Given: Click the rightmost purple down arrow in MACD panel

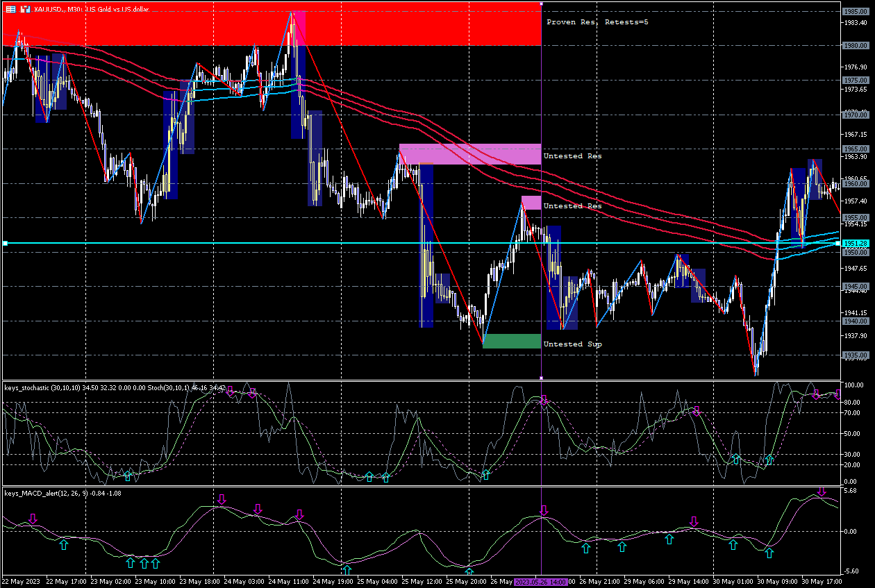Looking at the screenshot, I should coord(822,492).
